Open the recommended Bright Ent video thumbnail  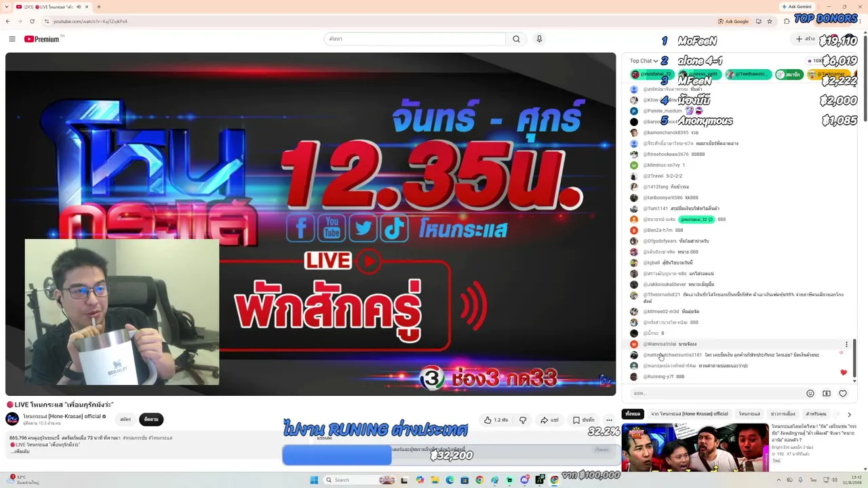click(x=695, y=447)
